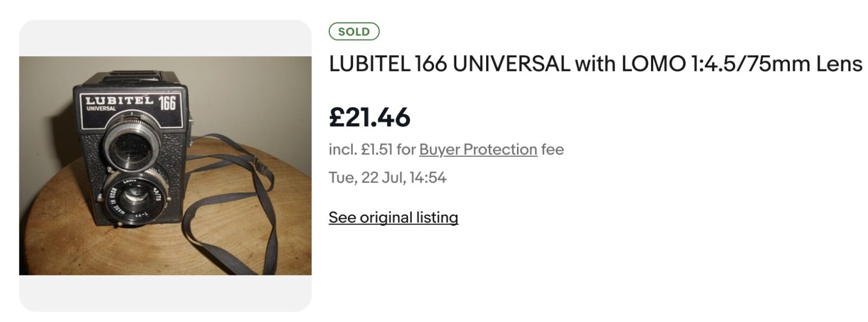Click the Buyer Protection link
This screenshot has width=868, height=322.
[478, 150]
